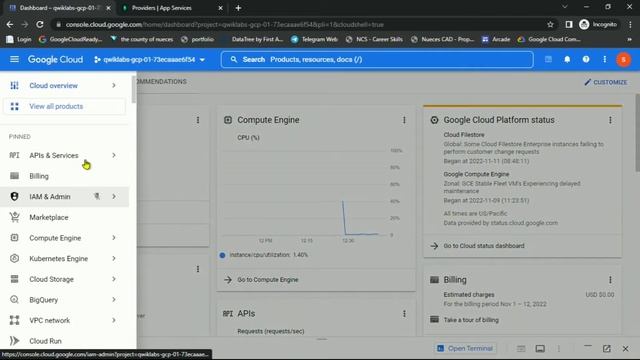Toggle browser side panel icon

[x=569, y=24]
